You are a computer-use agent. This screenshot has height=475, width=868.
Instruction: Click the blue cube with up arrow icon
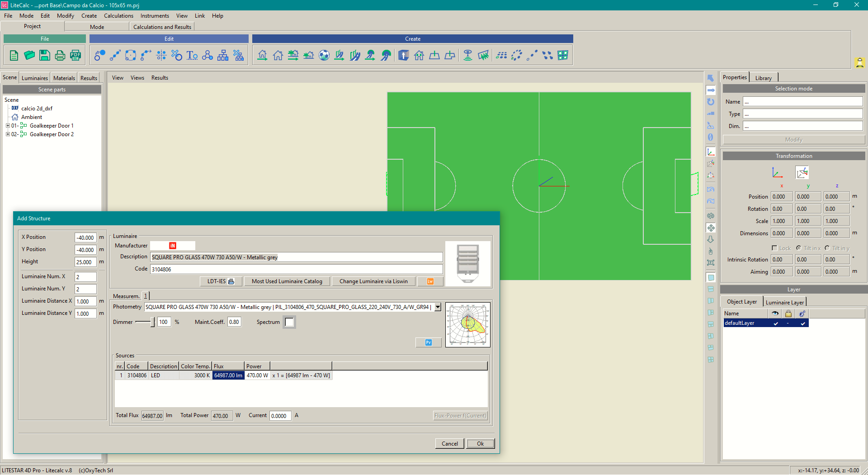point(404,55)
